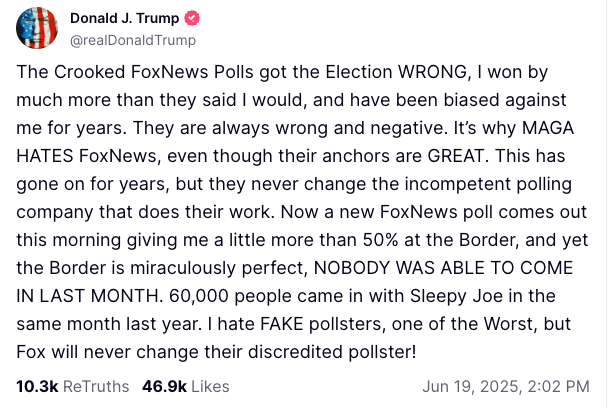Click the 60,000 number in post

point(199,296)
